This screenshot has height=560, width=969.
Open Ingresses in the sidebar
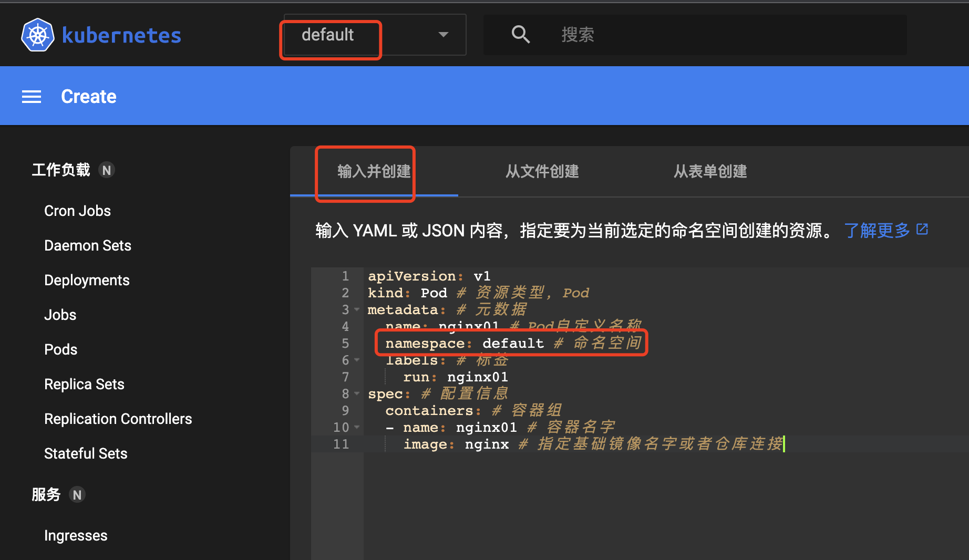pyautogui.click(x=76, y=536)
